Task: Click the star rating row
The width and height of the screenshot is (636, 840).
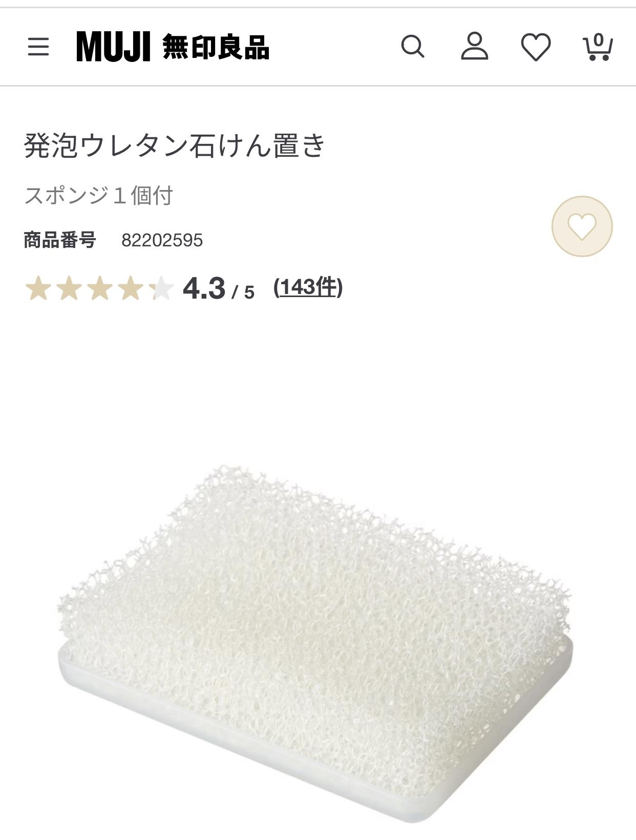Action: 100,288
